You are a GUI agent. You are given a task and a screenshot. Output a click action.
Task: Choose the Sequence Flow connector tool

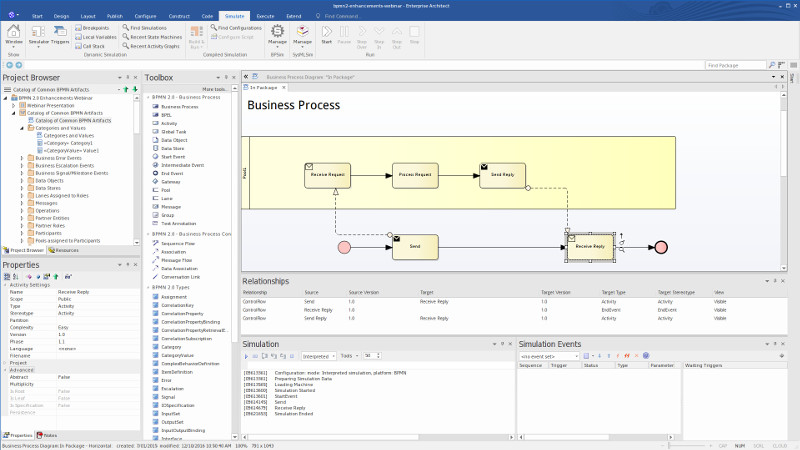tap(178, 243)
